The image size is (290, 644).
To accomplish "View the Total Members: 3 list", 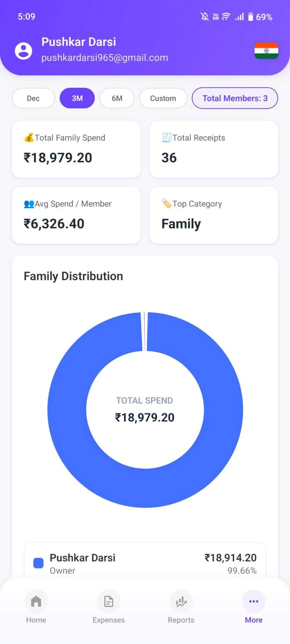I will 235,98.
